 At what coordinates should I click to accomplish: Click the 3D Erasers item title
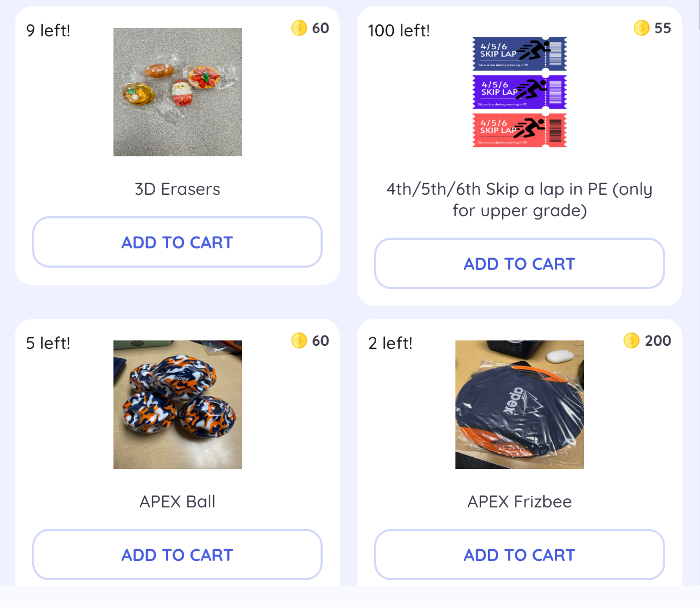click(x=177, y=189)
